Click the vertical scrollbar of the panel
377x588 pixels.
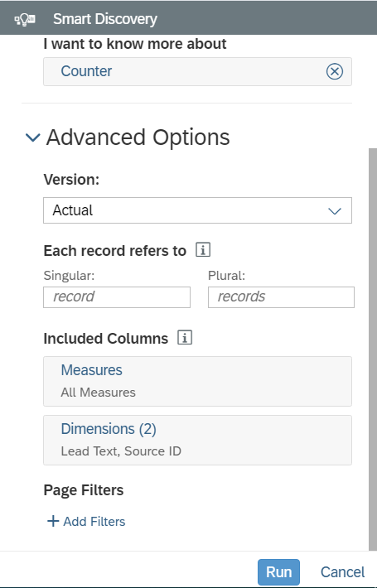click(373, 349)
